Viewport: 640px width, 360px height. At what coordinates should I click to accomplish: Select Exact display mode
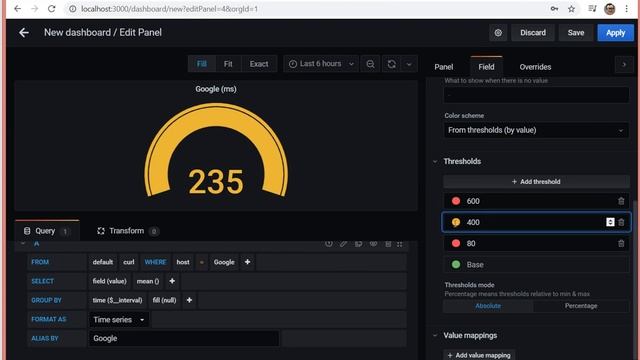(x=259, y=64)
